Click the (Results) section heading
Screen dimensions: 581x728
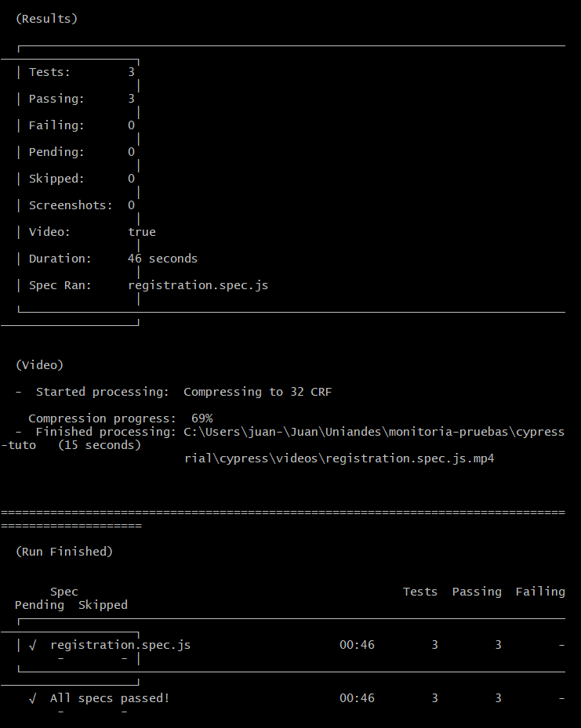(x=46, y=19)
